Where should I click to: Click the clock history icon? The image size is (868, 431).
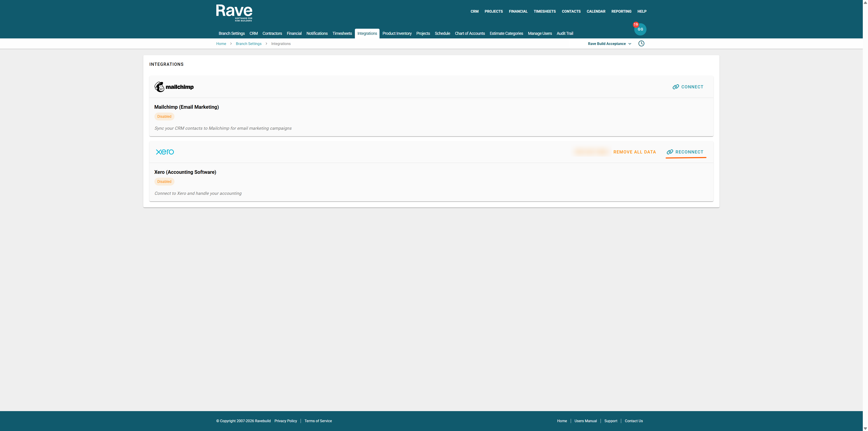click(641, 43)
